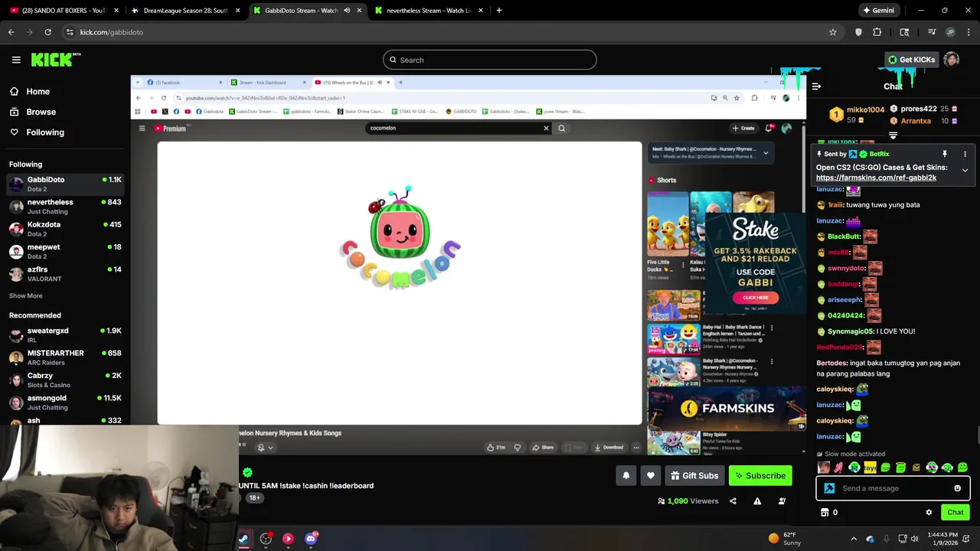Screen dimensions: 980x551
Task: Expand the YouTube Next video chevron
Action: pos(765,153)
